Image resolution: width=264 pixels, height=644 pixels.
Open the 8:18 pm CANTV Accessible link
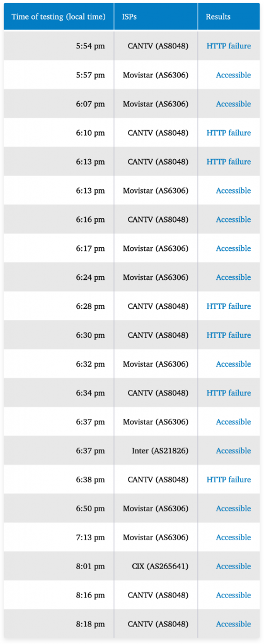(233, 624)
